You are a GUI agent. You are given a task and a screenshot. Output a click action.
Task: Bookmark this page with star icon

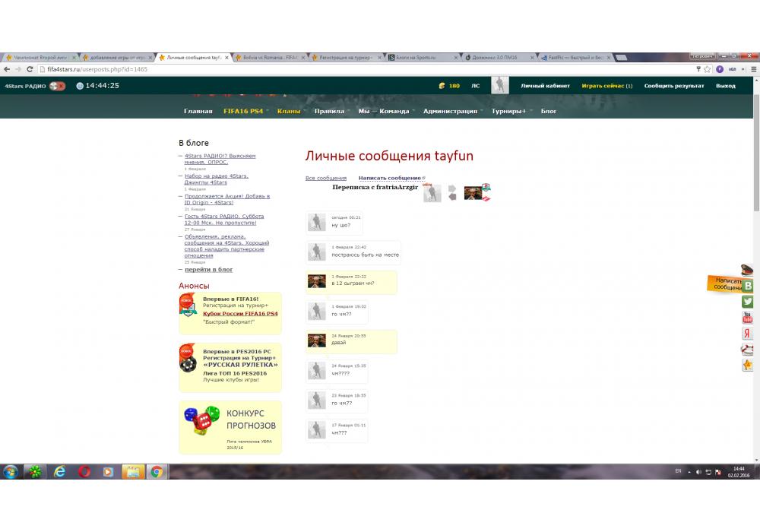708,69
